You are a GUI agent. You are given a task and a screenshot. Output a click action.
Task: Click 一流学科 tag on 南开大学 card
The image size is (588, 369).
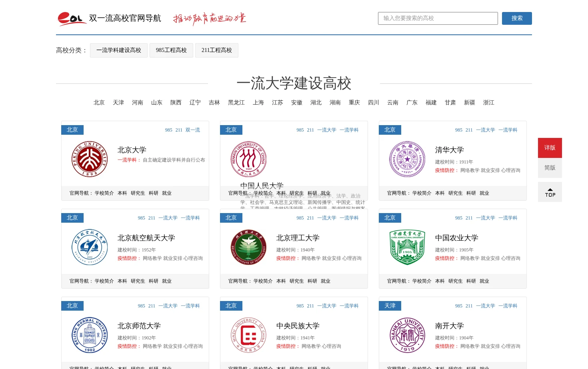[x=508, y=306]
